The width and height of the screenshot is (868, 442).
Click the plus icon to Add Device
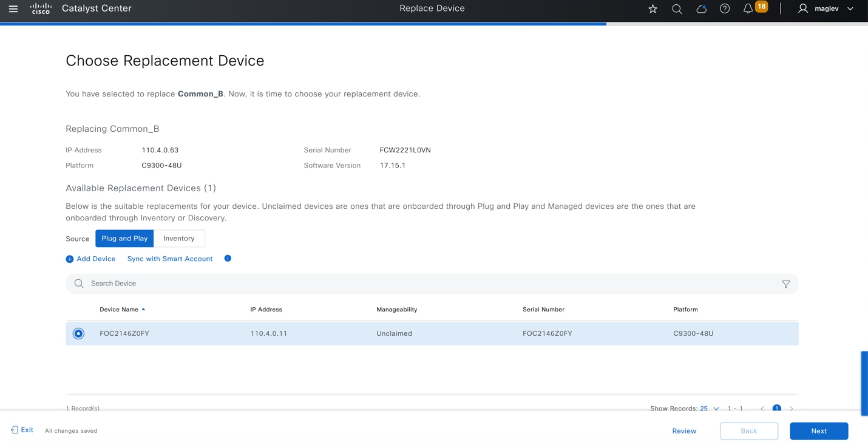coord(69,259)
